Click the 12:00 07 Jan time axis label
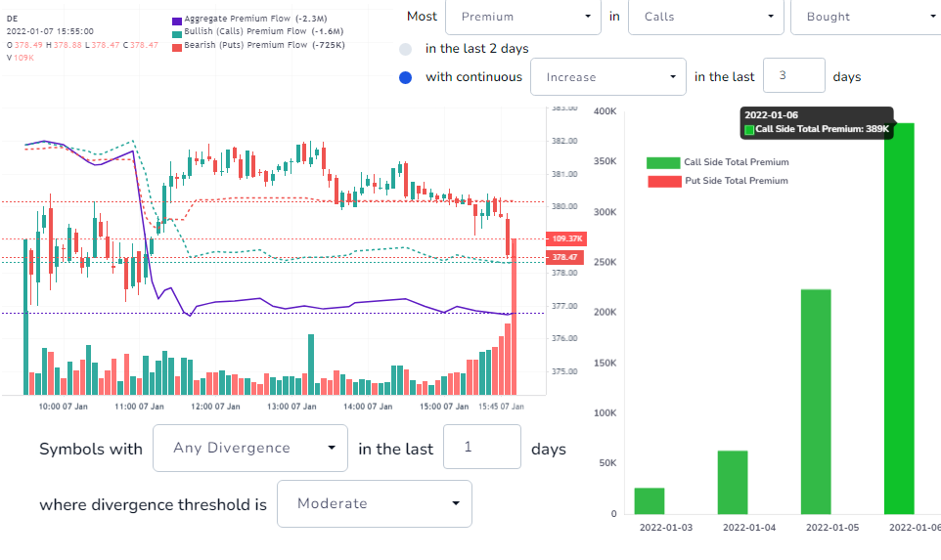 tap(215, 407)
